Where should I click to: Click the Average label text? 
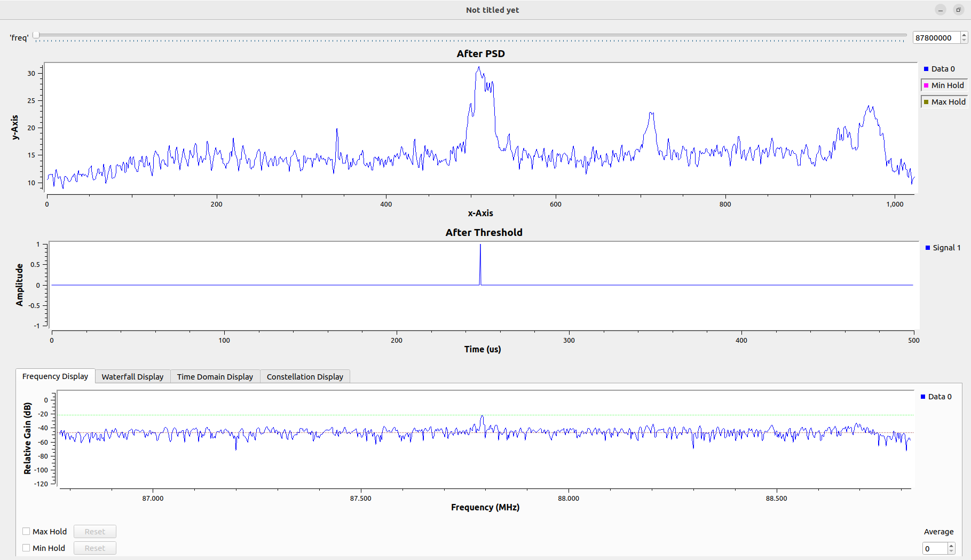(938, 532)
